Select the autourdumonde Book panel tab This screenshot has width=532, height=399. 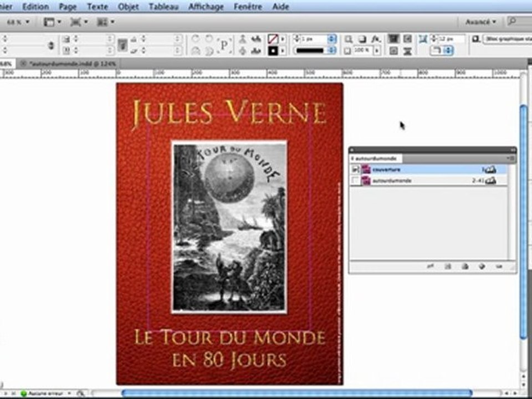pyautogui.click(x=375, y=158)
